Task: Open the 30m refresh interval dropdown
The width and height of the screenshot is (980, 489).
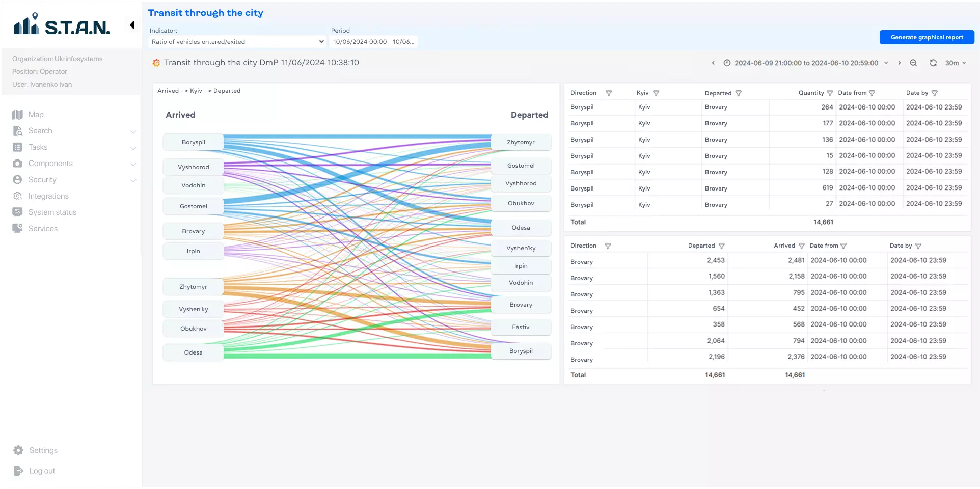Action: coord(956,63)
